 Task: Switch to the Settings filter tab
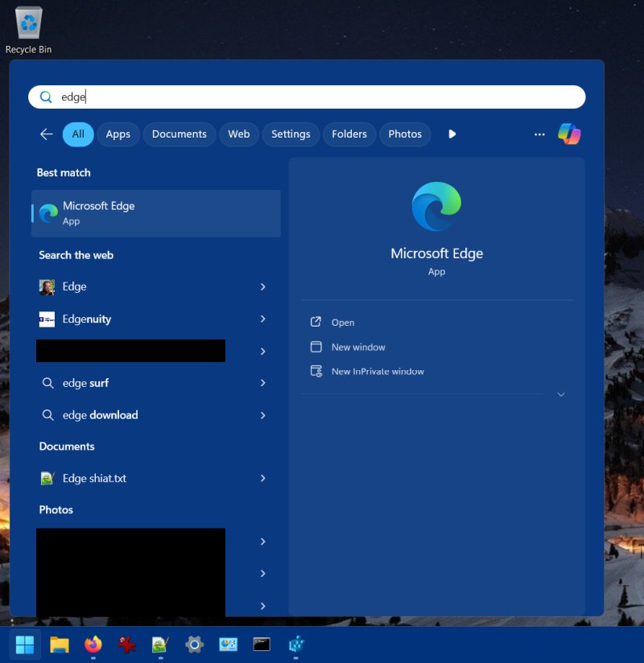pyautogui.click(x=291, y=134)
